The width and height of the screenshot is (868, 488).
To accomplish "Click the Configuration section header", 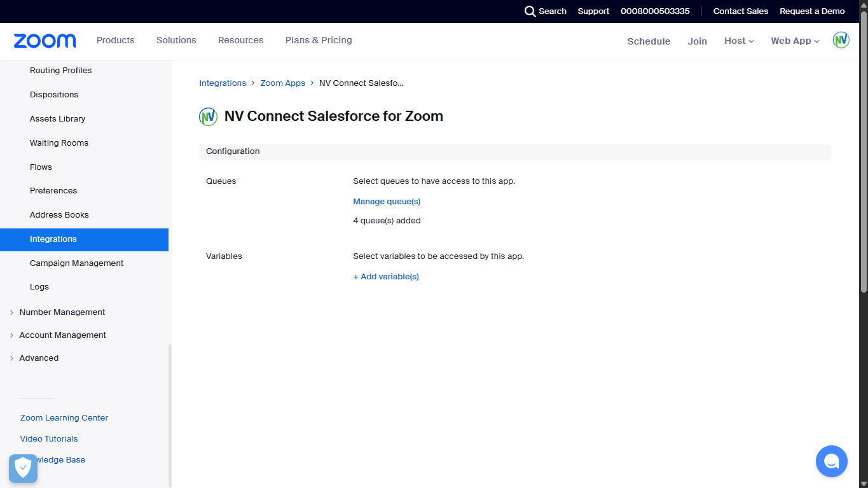I will pyautogui.click(x=515, y=151).
